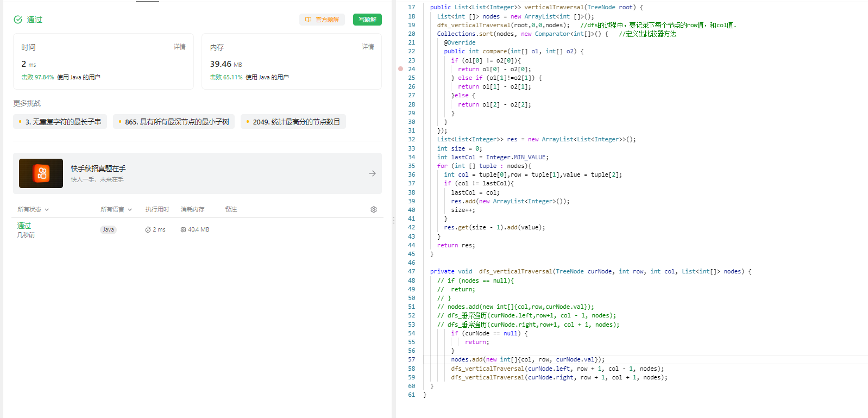Click the 39.46 MB memory value
This screenshot has height=418, width=868.
pos(226,64)
